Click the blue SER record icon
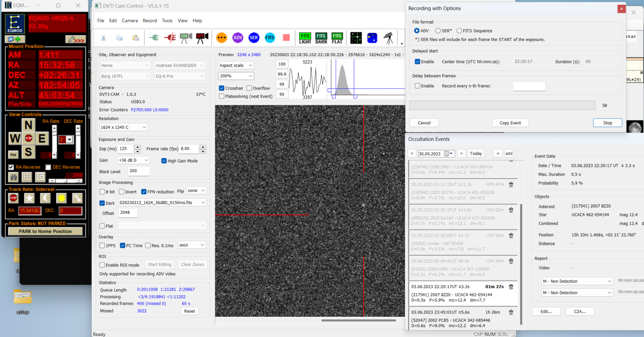The image size is (644, 337). click(254, 38)
